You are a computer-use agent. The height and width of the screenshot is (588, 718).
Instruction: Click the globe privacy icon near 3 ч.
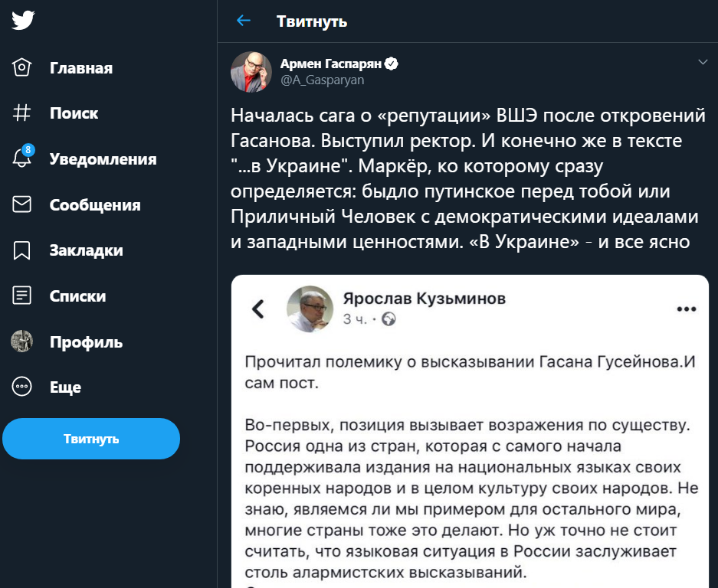(389, 318)
